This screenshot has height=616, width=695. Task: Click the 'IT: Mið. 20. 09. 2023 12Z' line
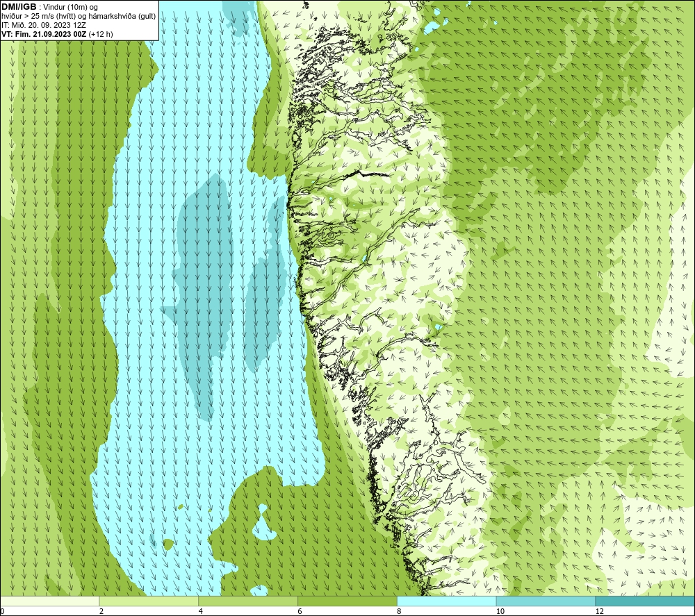coord(43,25)
